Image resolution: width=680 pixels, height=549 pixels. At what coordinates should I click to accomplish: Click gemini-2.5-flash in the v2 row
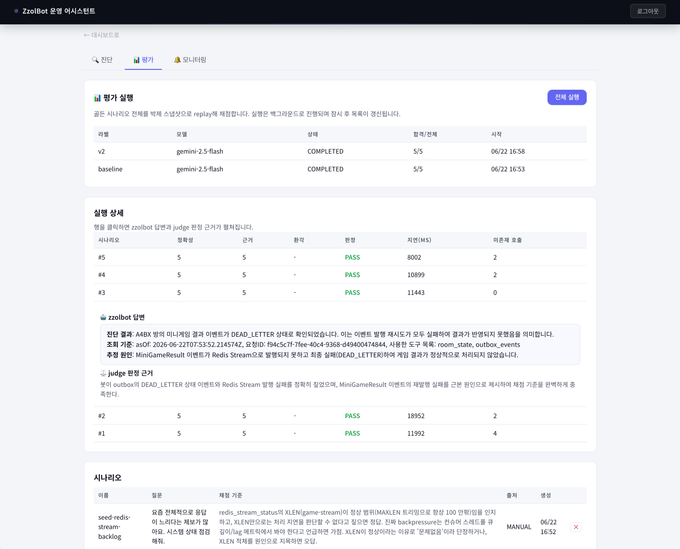tap(200, 151)
